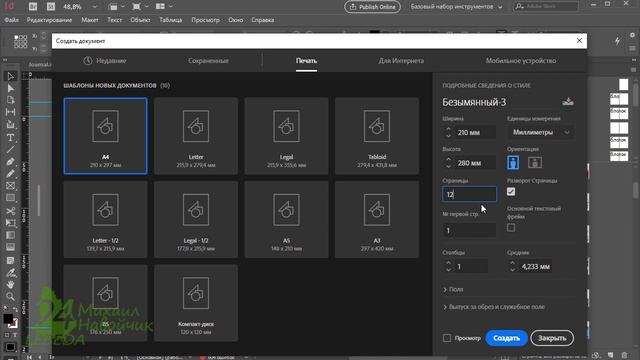Open the Текст menu
The height and width of the screenshot is (360, 640).
114,20
